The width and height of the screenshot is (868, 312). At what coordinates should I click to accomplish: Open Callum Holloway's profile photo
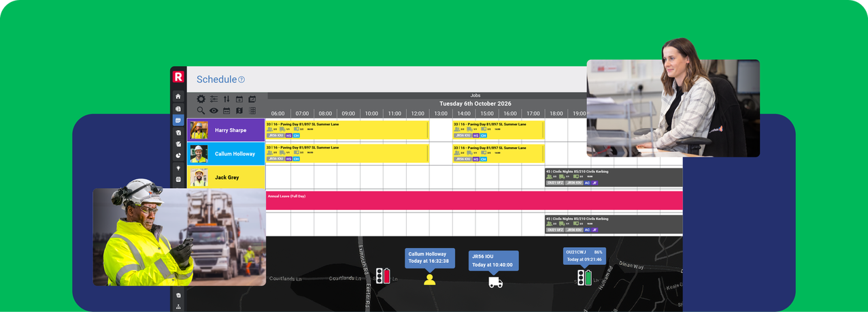coord(199,154)
